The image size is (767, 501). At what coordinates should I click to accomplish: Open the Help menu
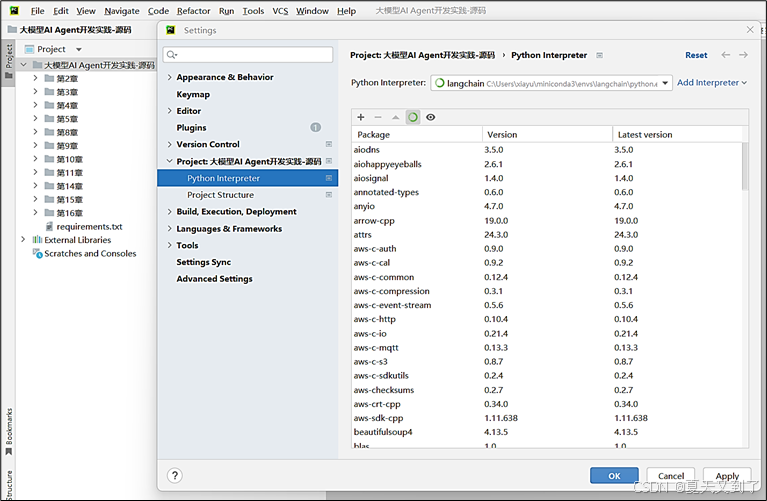(346, 11)
